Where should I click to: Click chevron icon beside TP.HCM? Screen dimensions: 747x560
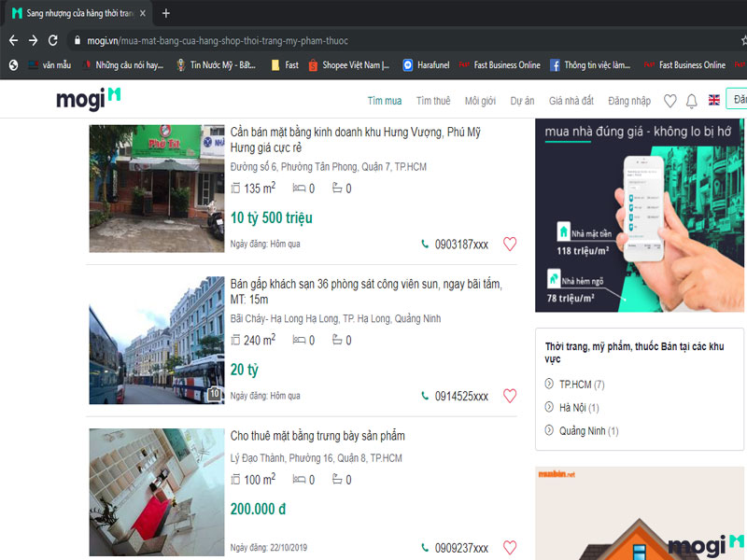point(549,384)
